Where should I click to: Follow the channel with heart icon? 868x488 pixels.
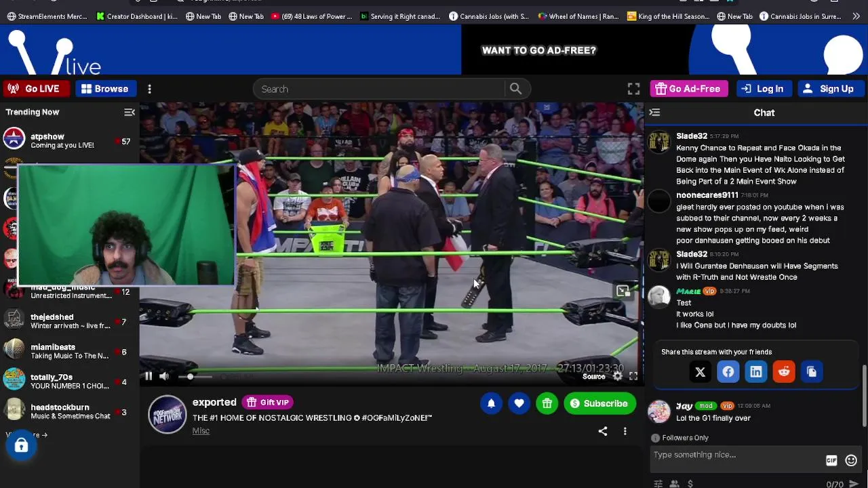[x=519, y=403]
